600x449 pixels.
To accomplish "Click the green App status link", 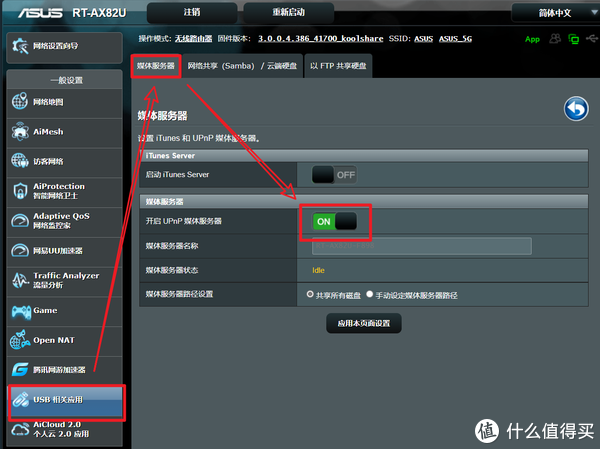I will (532, 39).
